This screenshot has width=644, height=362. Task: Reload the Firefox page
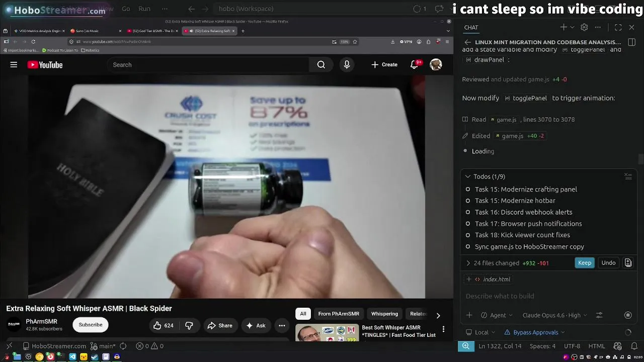click(x=33, y=42)
